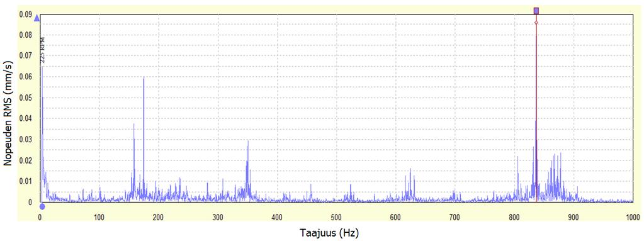Viewport: 644px width, 241px height.
Task: Click the small red circle on cursor line
Action: [536, 23]
